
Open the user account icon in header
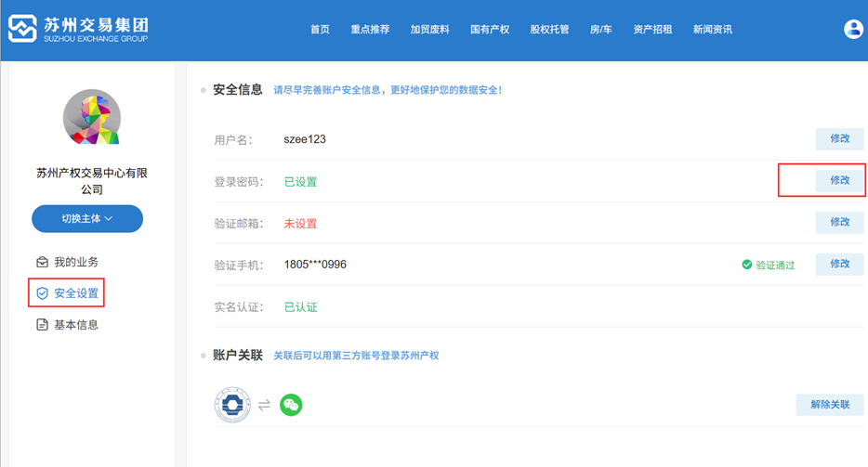click(x=853, y=29)
